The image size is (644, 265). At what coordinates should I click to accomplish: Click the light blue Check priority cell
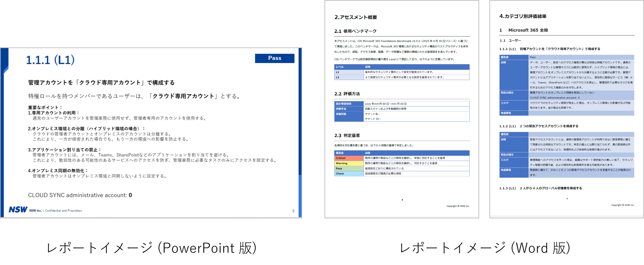pyautogui.click(x=348, y=174)
